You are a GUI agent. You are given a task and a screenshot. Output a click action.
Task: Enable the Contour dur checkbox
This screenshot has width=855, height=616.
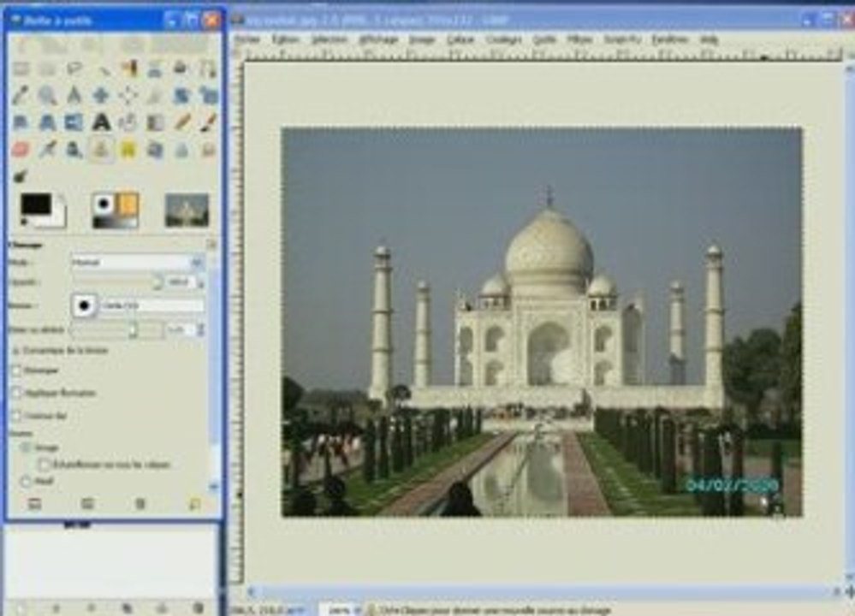pyautogui.click(x=15, y=416)
